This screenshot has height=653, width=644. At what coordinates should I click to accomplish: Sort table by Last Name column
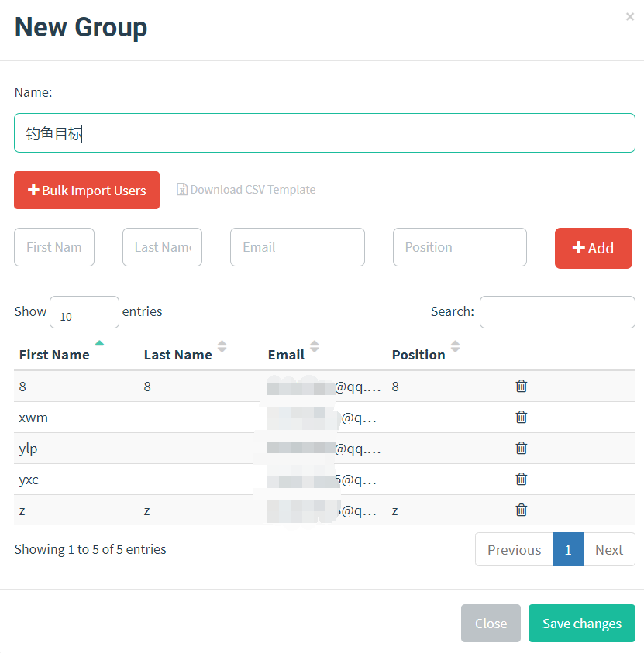tap(178, 354)
